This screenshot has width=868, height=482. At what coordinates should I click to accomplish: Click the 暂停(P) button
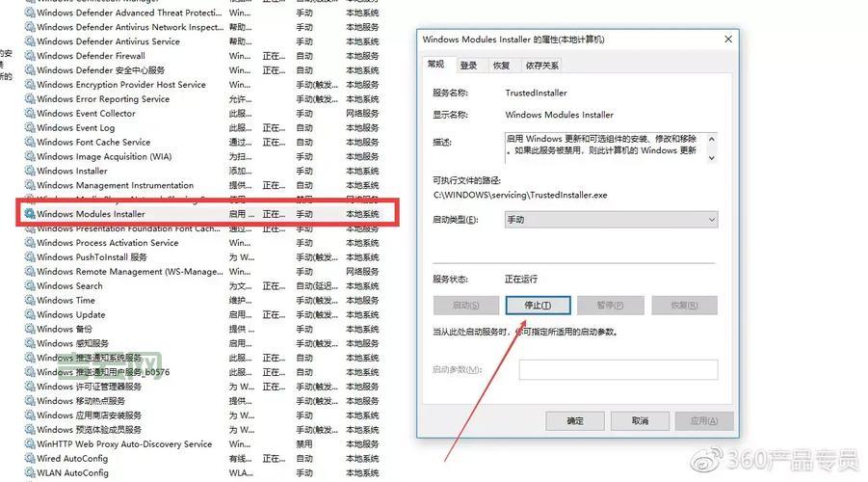coord(611,306)
